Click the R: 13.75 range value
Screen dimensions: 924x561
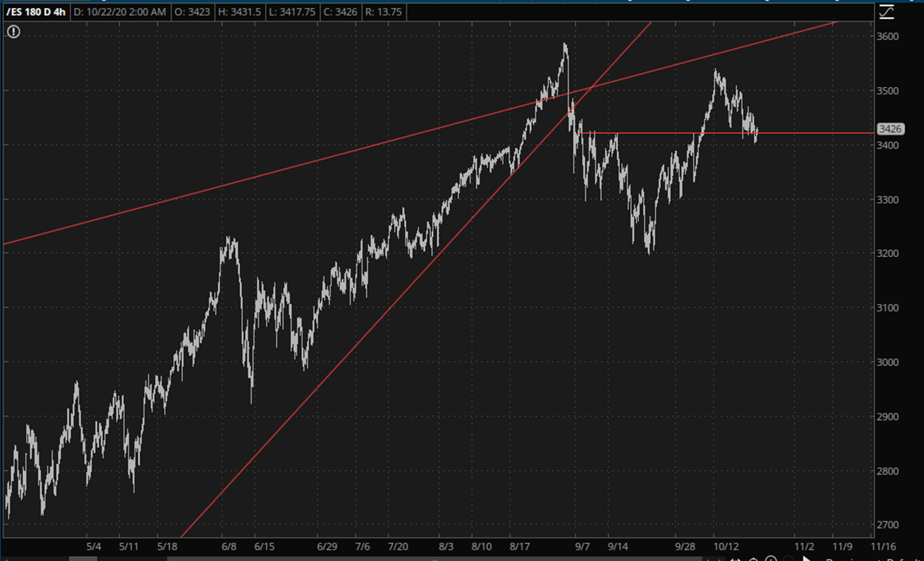click(383, 12)
